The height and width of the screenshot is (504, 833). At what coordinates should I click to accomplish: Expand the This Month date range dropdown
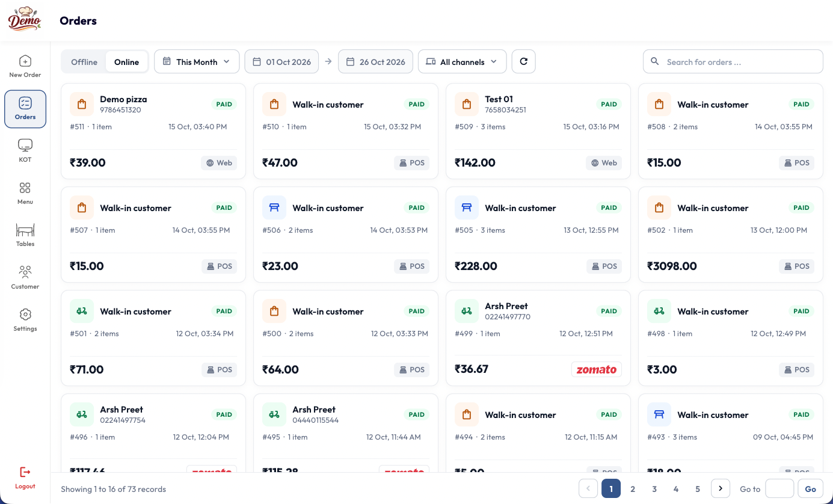pyautogui.click(x=197, y=61)
